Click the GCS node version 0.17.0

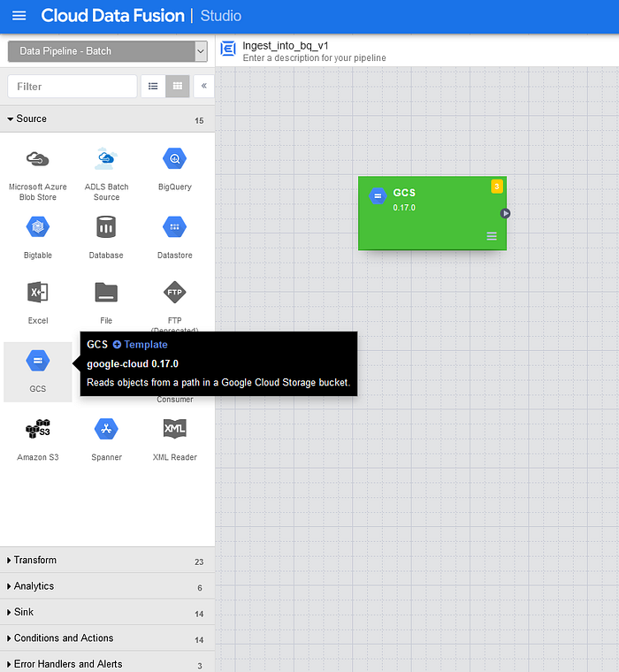click(x=404, y=208)
